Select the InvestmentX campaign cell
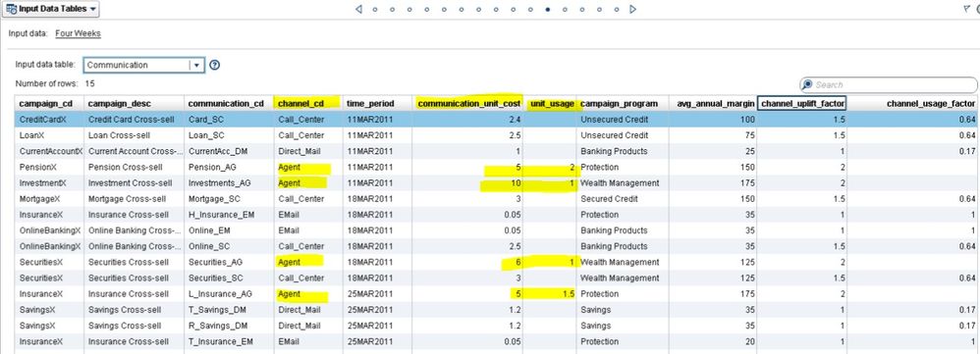 tap(49, 183)
